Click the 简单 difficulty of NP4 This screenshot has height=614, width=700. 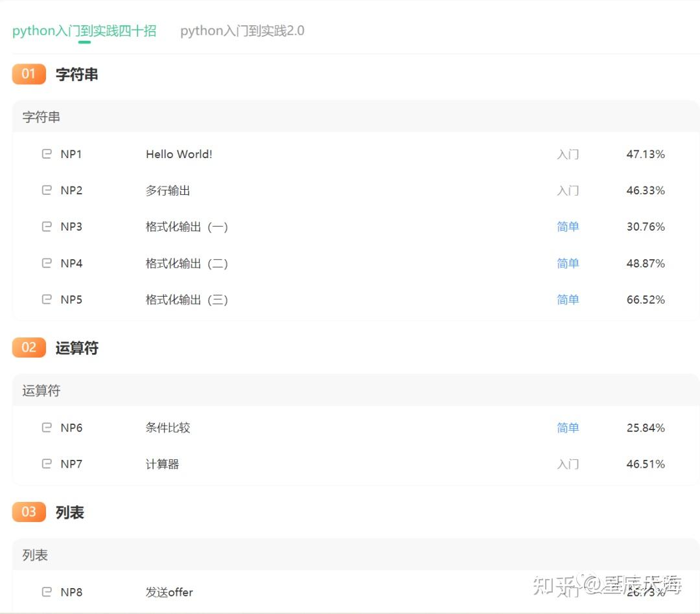568,263
